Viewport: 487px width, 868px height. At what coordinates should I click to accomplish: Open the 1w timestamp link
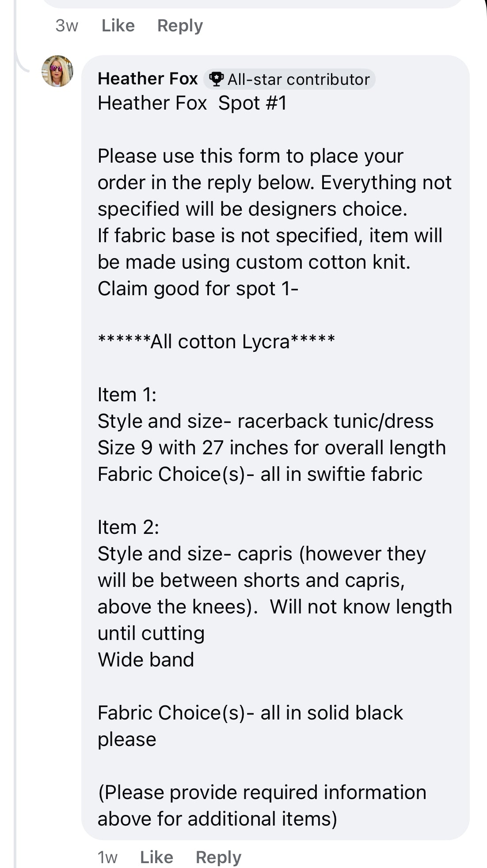(x=107, y=857)
